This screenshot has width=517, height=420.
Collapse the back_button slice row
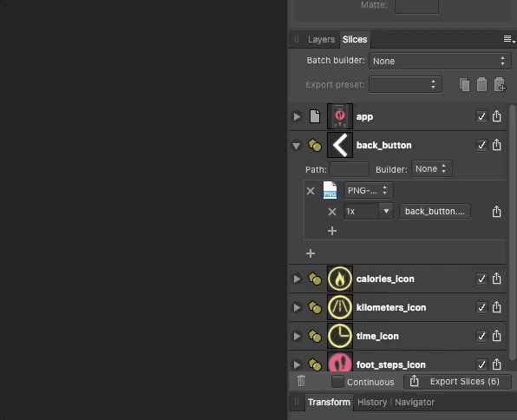tap(297, 146)
